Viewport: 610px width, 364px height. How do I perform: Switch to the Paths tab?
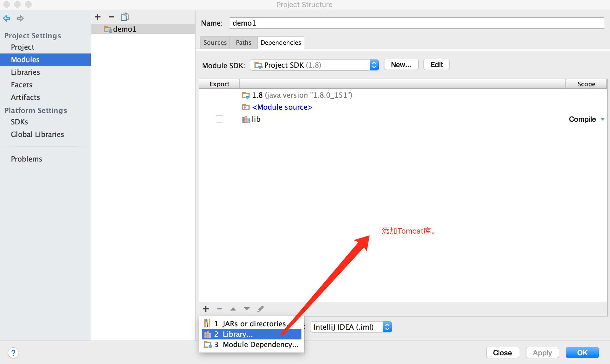click(x=244, y=43)
